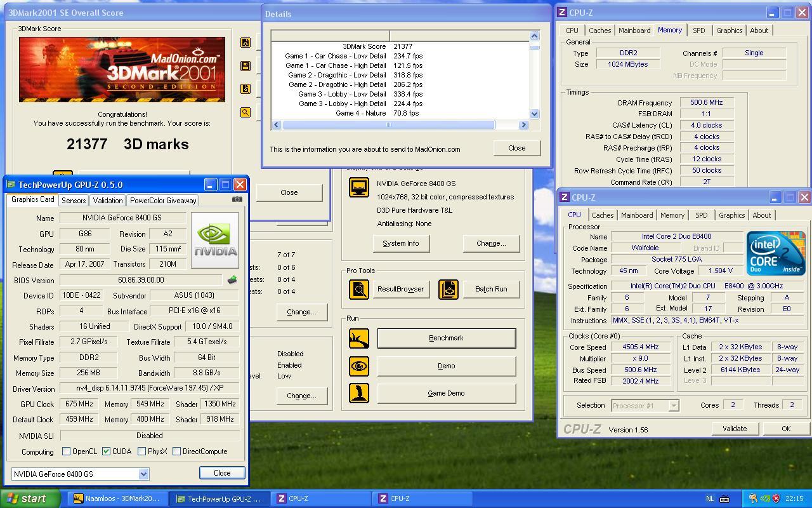
Task: Click the TechPowerUp GPU-Z taskbar button
Action: coord(219,499)
